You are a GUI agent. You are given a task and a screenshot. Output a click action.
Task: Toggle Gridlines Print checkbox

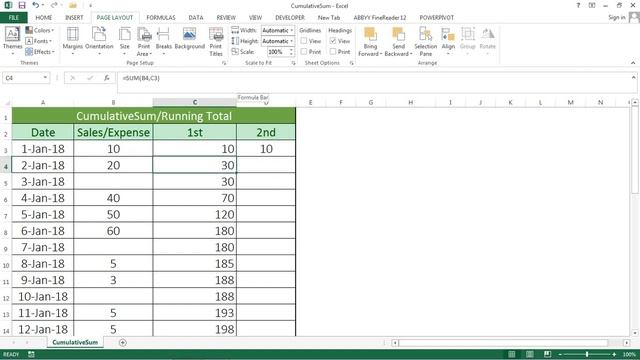click(x=304, y=51)
